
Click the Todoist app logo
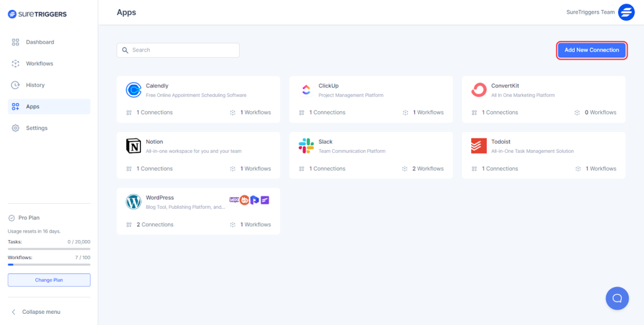(479, 146)
